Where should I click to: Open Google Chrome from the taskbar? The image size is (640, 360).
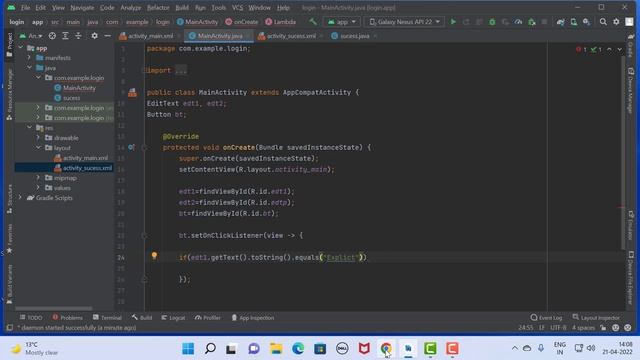pos(386,349)
